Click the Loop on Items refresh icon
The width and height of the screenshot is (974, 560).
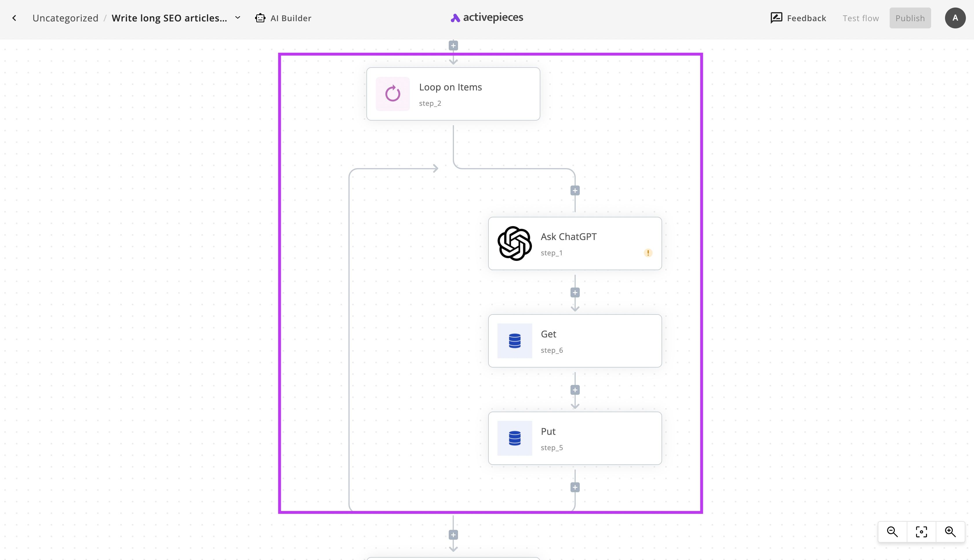pyautogui.click(x=392, y=94)
